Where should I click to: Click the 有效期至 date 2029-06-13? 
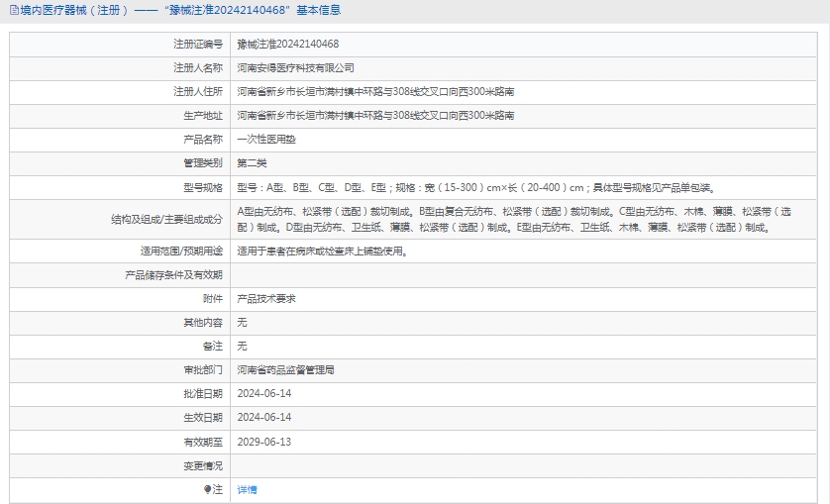coord(263,442)
